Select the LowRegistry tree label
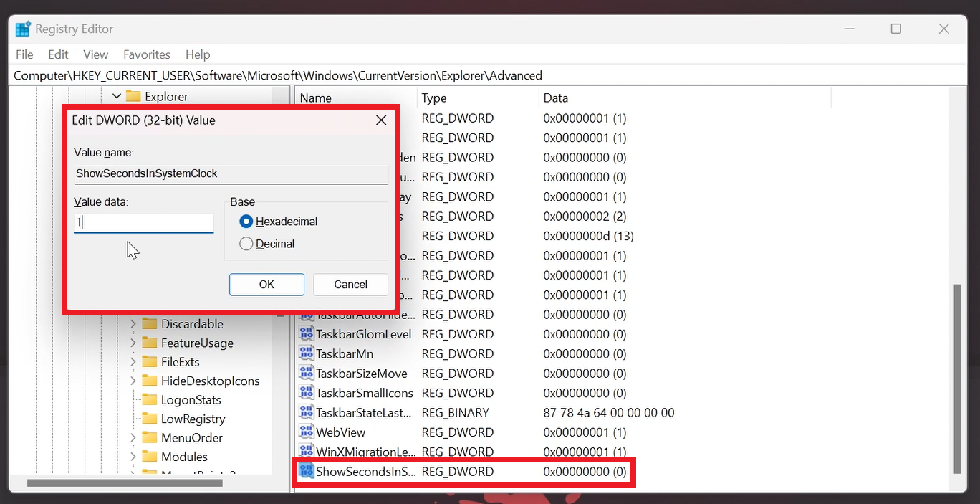 pos(193,419)
